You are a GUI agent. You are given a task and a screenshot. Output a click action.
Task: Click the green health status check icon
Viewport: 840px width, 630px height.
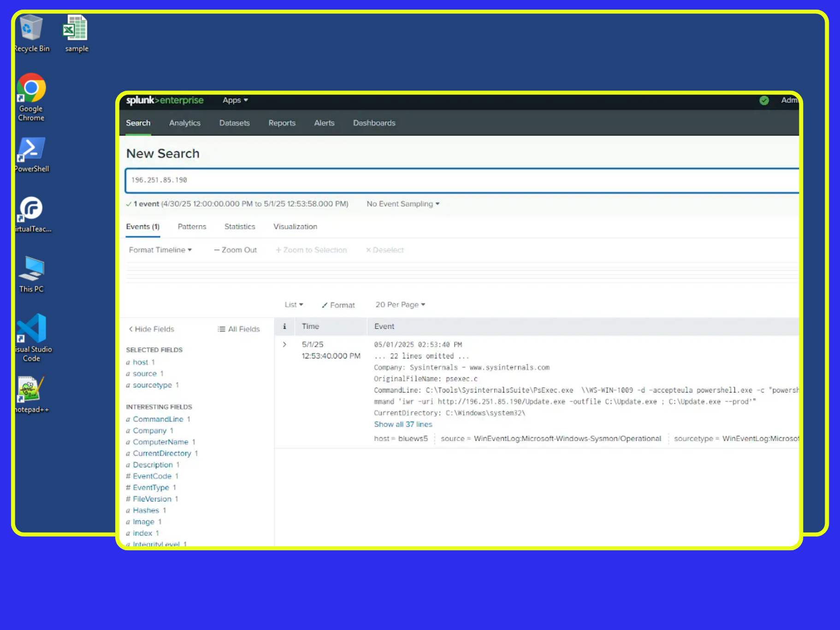click(x=764, y=100)
